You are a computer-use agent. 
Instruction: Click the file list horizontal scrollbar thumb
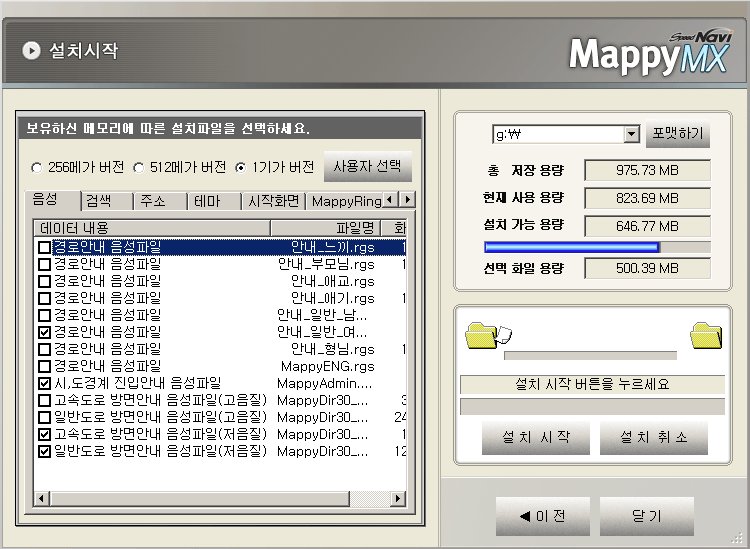click(199, 499)
